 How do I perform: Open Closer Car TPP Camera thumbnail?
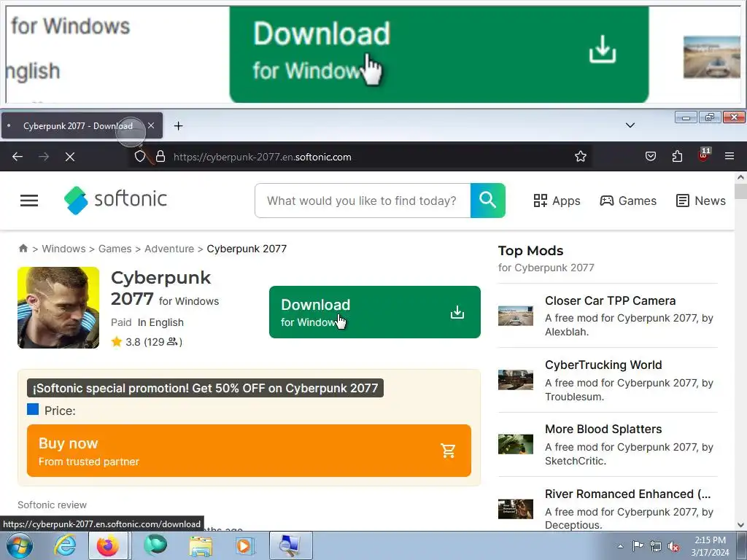point(516,316)
